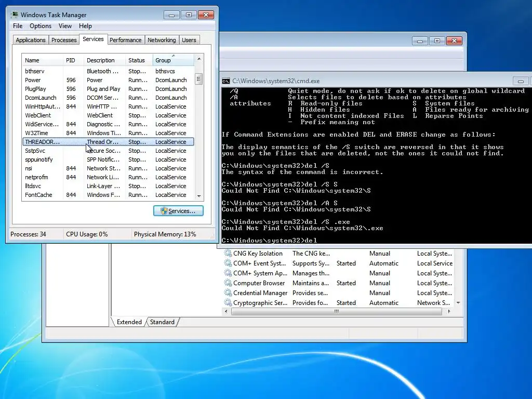Open the Help menu in Task Manager
This screenshot has width=532, height=399.
(85, 26)
